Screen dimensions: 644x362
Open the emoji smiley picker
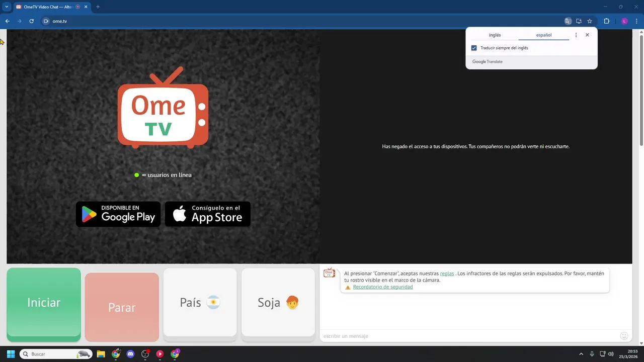click(x=624, y=336)
